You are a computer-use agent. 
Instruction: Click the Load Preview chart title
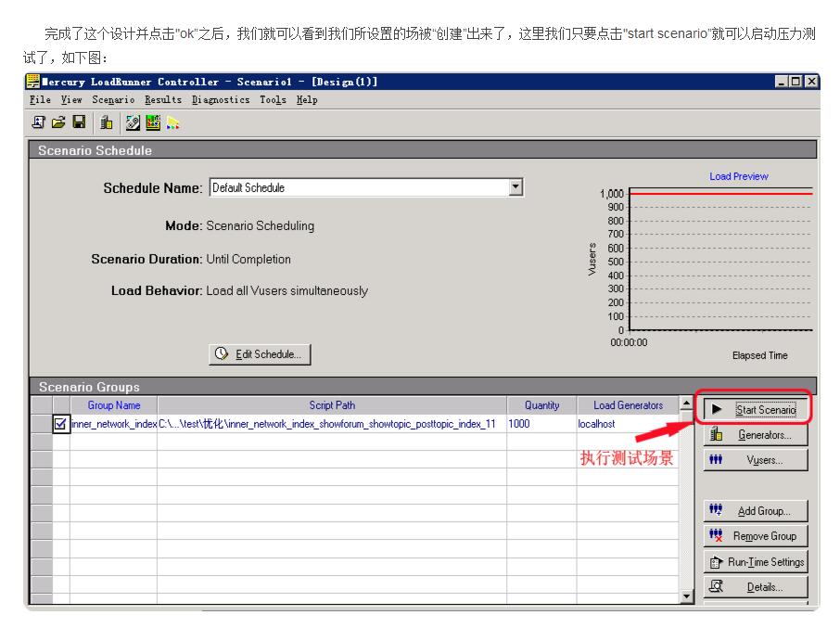point(739,176)
